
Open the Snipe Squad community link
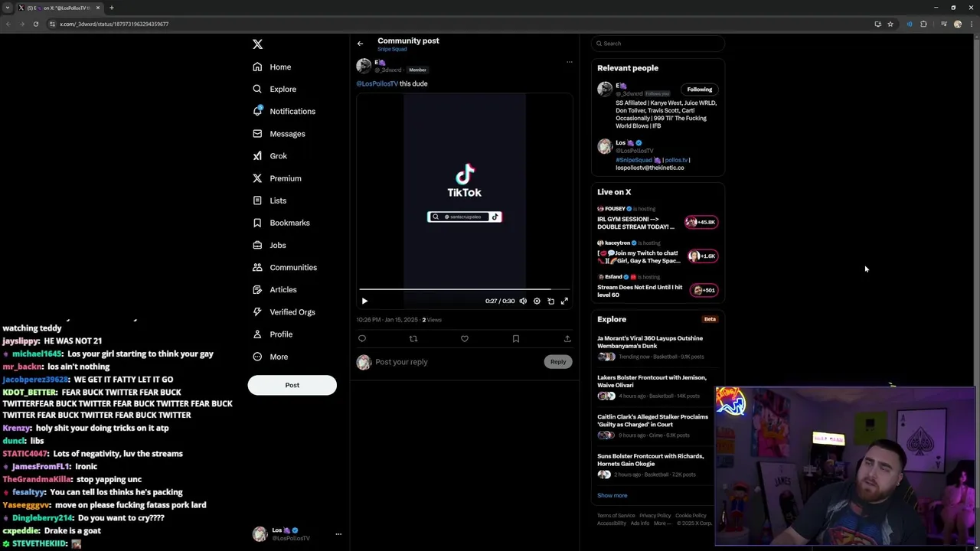tap(392, 49)
